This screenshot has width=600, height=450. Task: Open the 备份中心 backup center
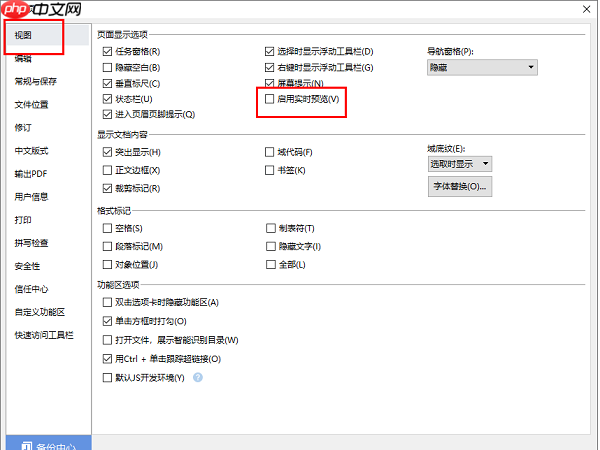[x=49, y=445]
